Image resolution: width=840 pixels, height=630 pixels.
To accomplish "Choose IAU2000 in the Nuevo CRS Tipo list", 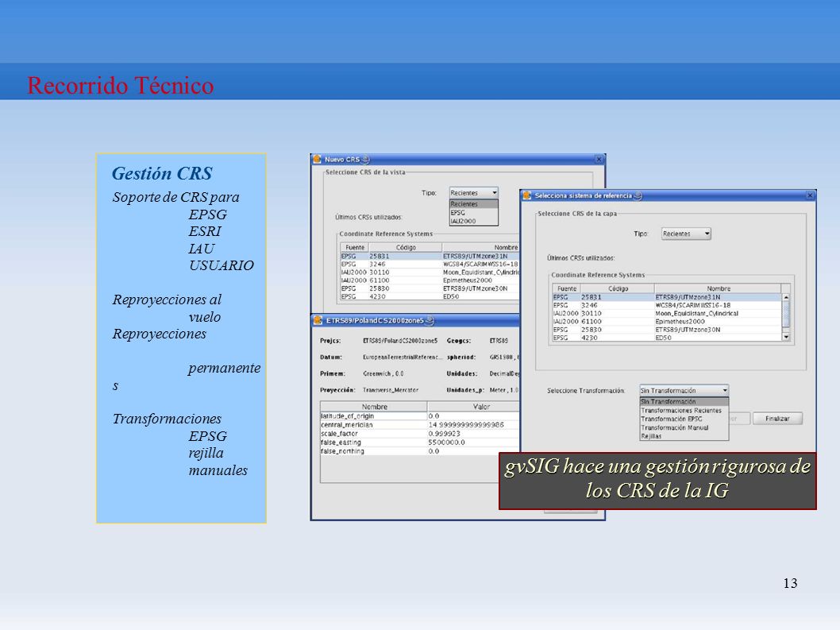I will pyautogui.click(x=473, y=221).
